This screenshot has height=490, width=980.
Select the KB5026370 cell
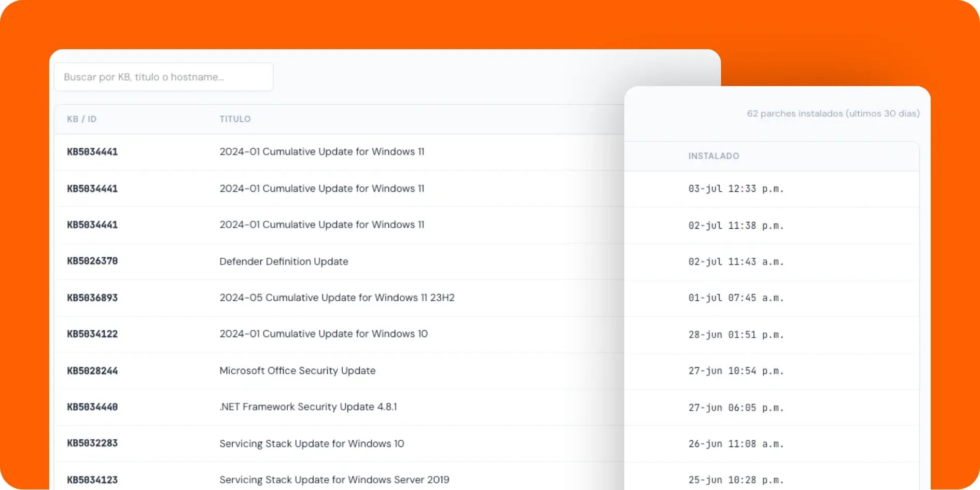[x=92, y=261]
